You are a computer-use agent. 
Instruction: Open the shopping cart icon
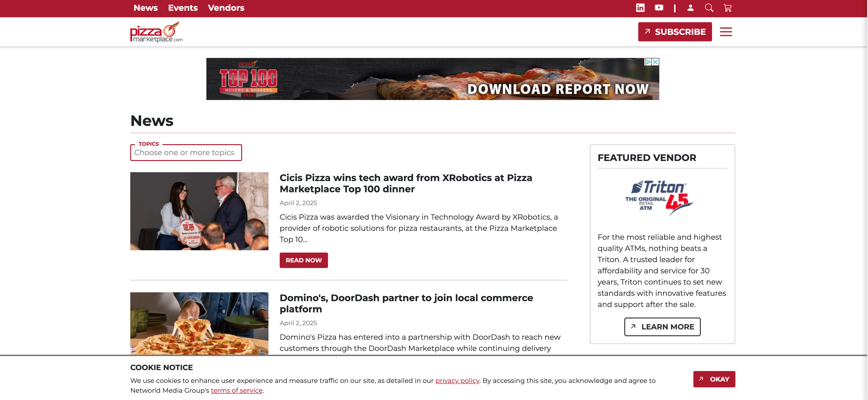[727, 8]
